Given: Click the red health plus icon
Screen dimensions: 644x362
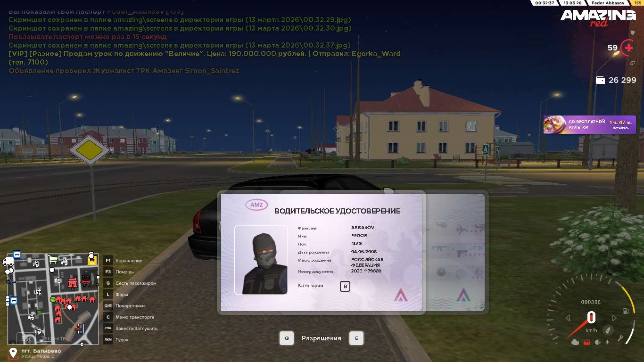Looking at the screenshot, I should click(627, 48).
